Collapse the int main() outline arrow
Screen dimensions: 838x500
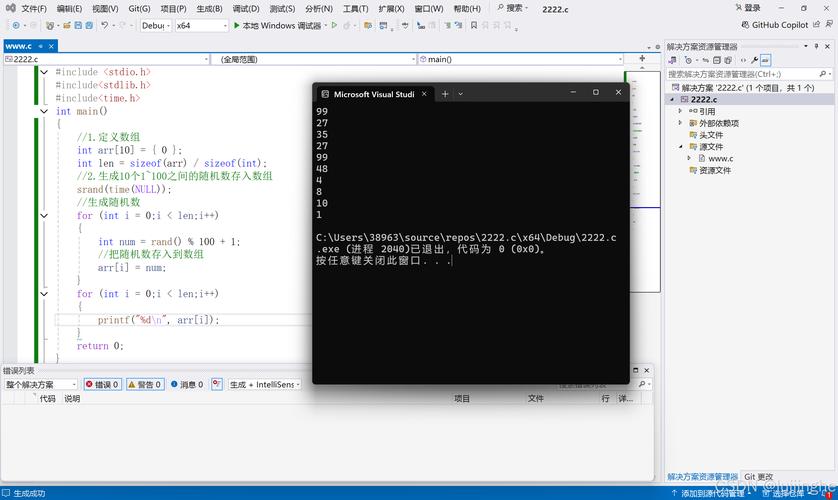tap(44, 111)
